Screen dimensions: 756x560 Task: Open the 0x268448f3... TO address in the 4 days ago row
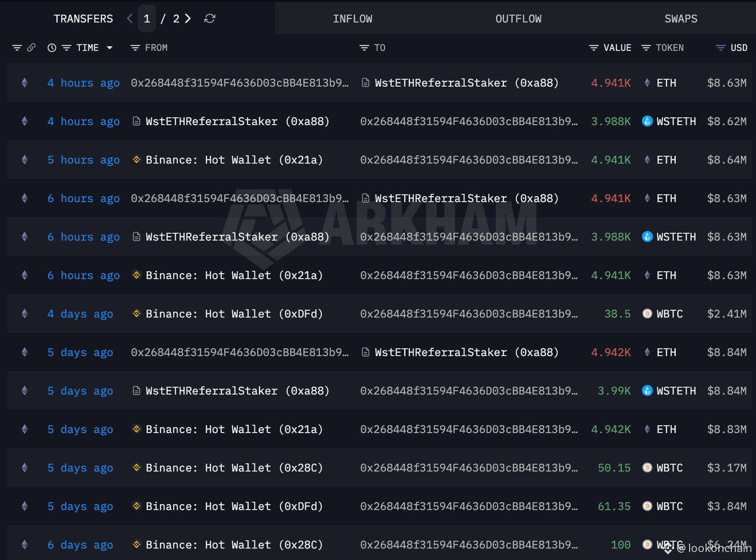pyautogui.click(x=469, y=314)
